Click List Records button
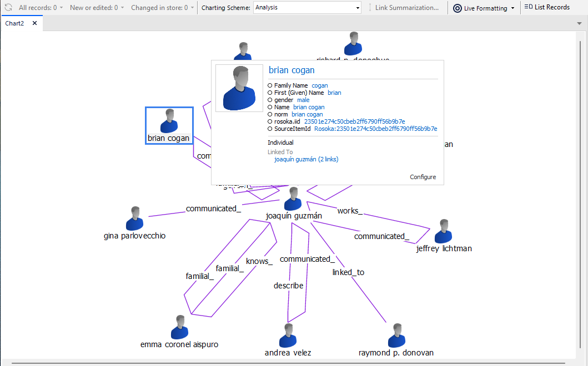 point(547,7)
